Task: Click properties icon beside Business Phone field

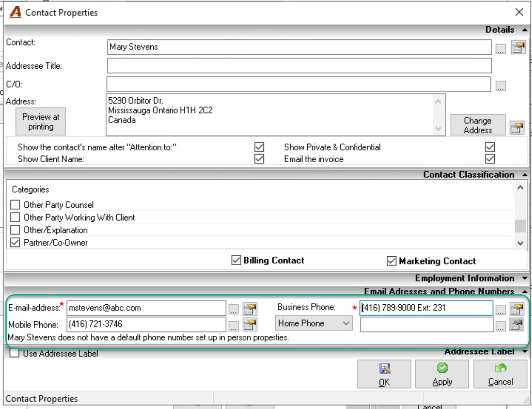Action: point(517,308)
